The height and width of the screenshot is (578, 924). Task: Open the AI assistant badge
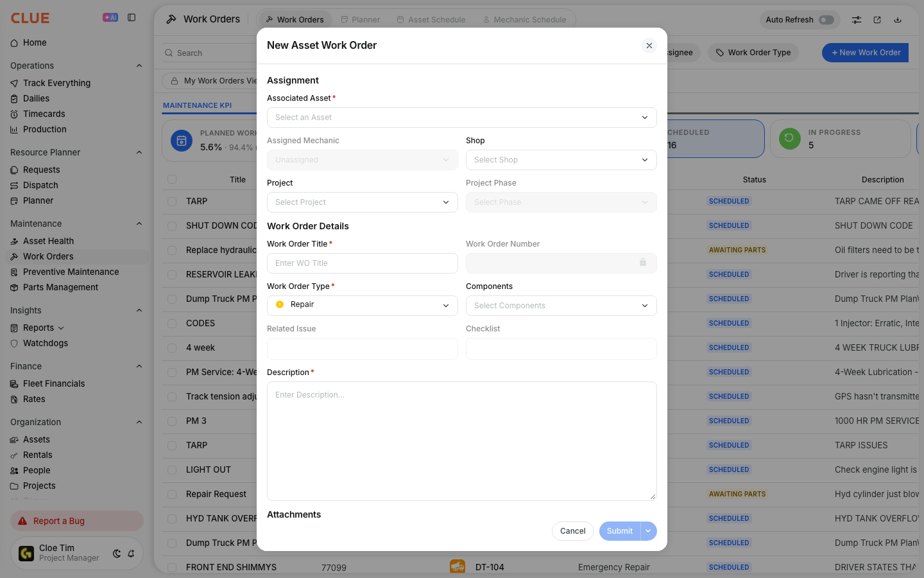click(110, 17)
